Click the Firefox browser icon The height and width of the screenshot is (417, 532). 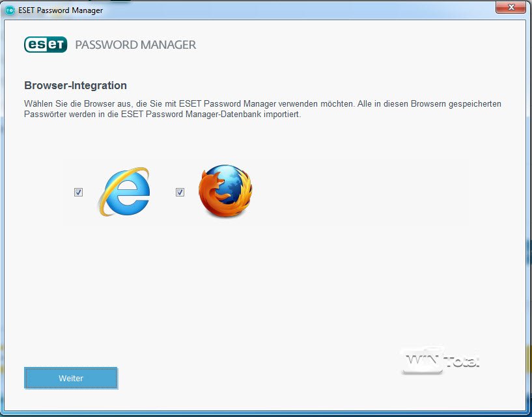[225, 191]
